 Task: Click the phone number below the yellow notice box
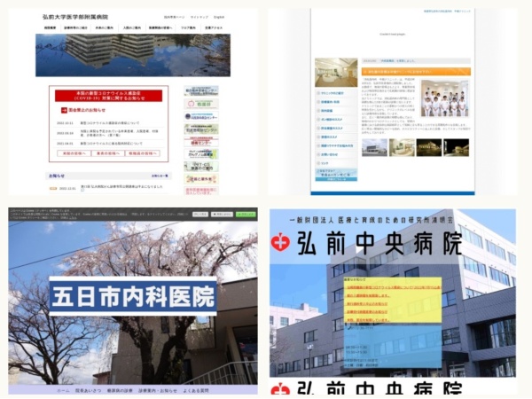(x=362, y=328)
